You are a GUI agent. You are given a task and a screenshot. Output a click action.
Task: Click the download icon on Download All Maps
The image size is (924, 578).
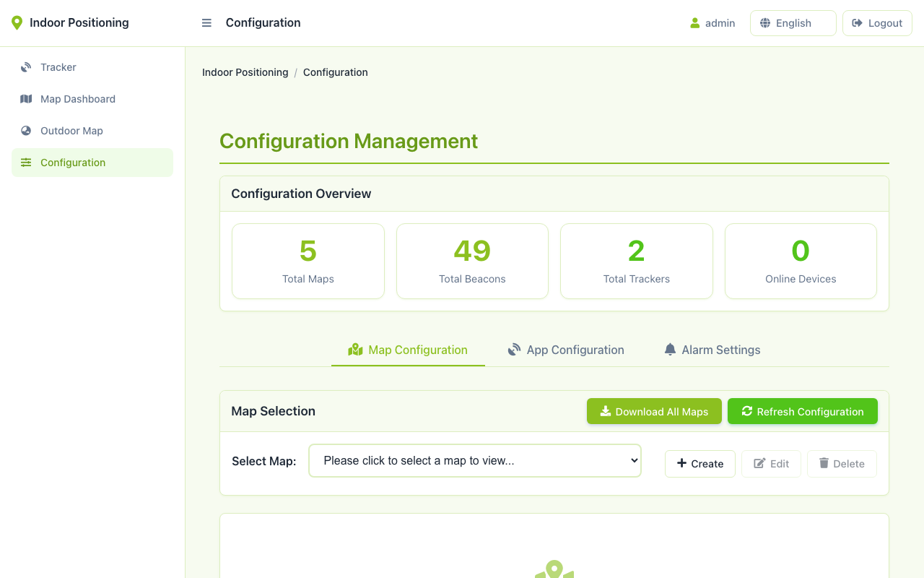[606, 411]
